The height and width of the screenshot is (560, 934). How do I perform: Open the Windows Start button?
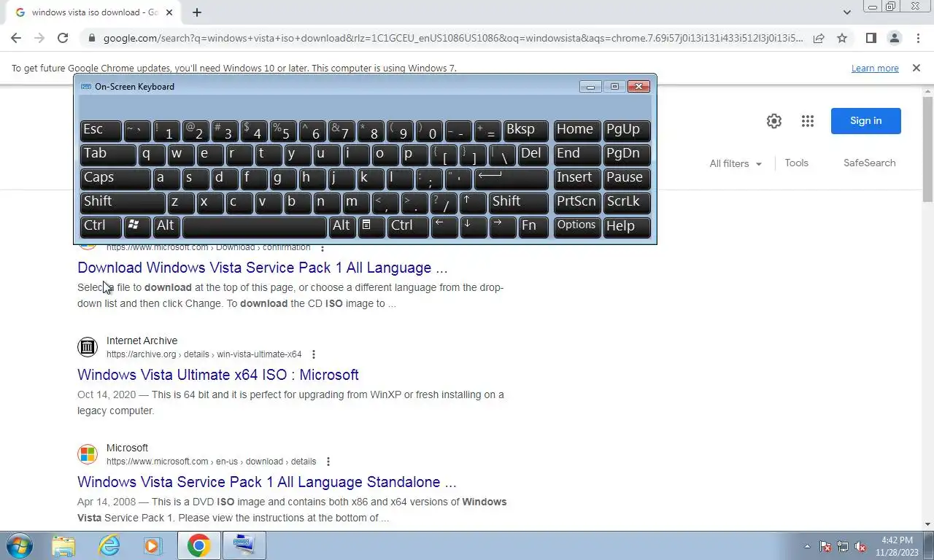click(19, 545)
